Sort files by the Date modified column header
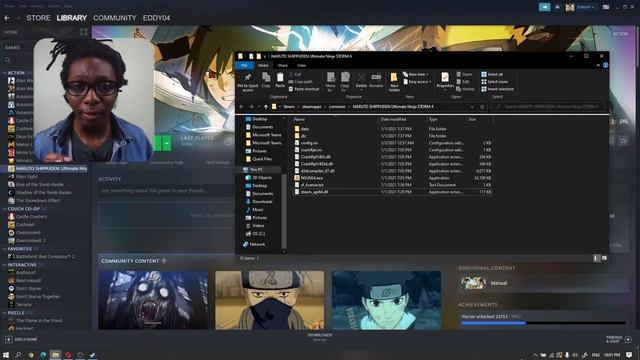640x360 pixels. click(393, 119)
